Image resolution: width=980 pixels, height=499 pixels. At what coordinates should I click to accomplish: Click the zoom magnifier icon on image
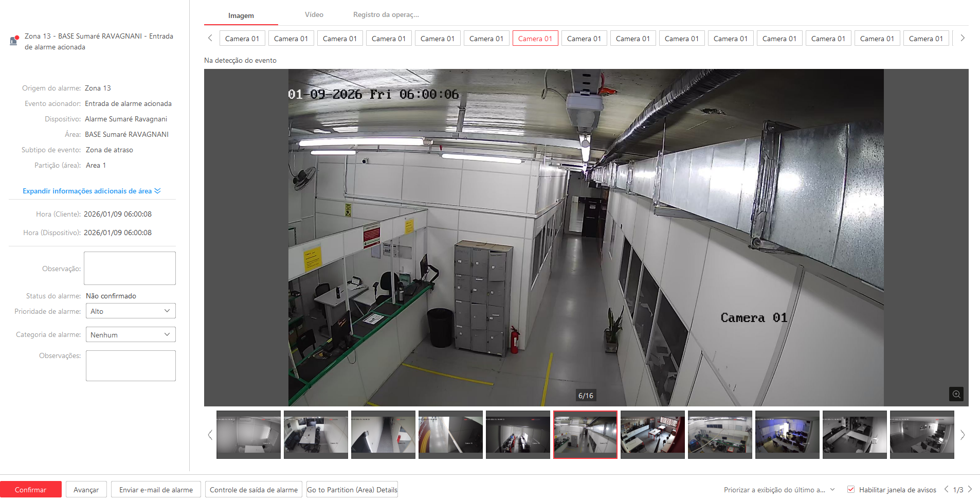956,394
